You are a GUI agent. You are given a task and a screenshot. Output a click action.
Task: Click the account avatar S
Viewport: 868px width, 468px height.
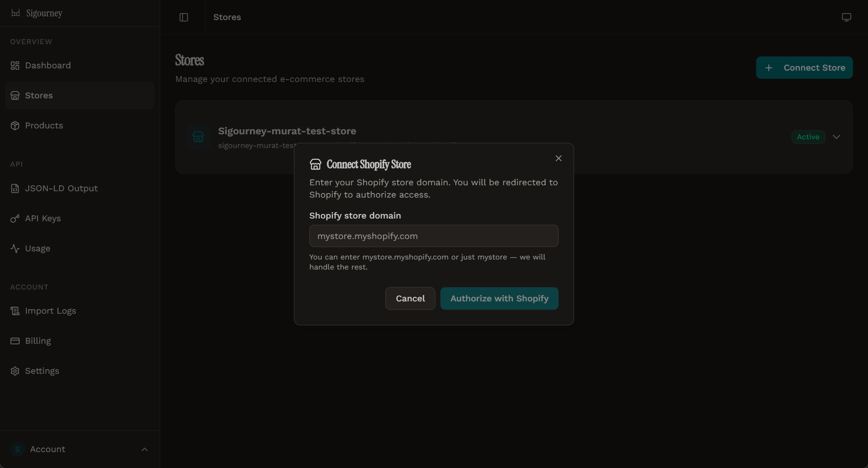[x=17, y=449]
